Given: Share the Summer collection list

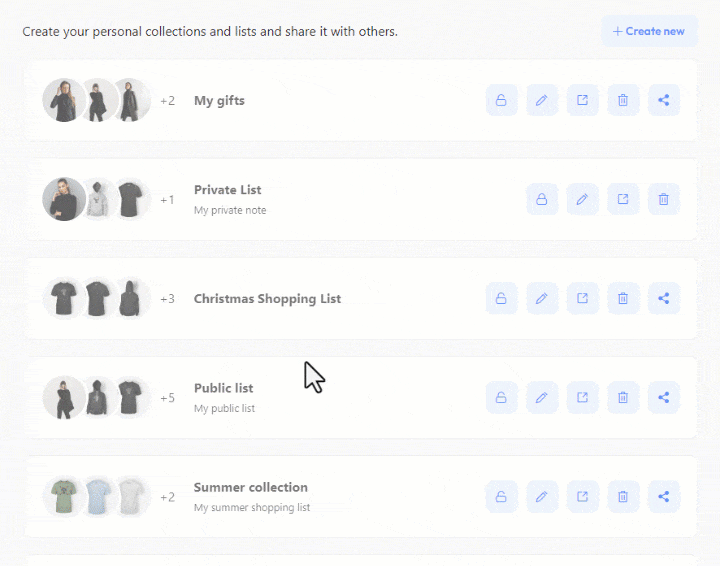Looking at the screenshot, I should 664,496.
